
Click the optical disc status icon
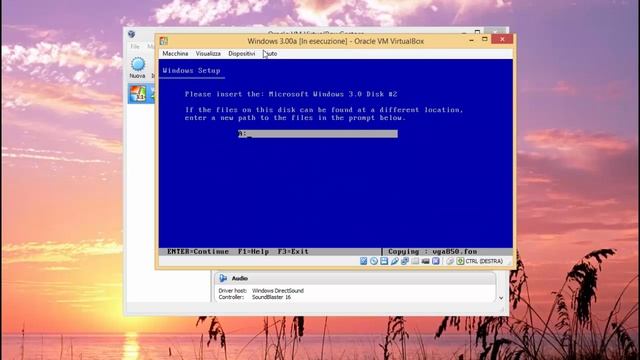tap(373, 261)
